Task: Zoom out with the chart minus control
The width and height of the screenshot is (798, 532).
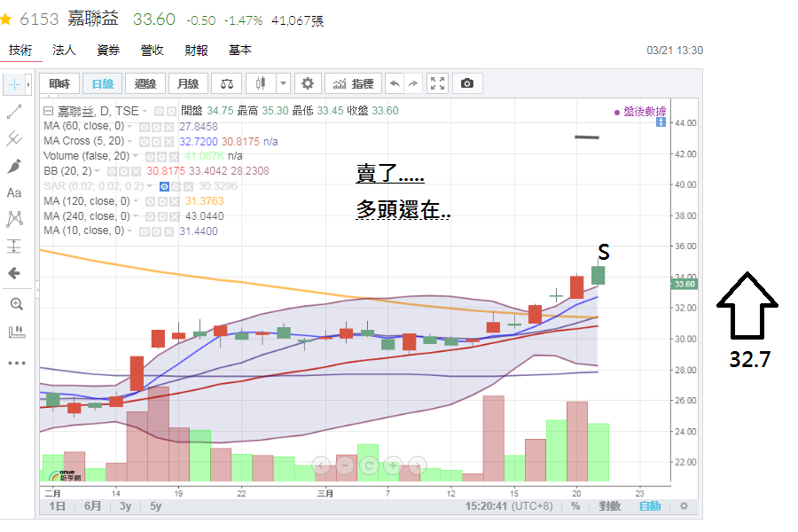Action: tap(345, 465)
